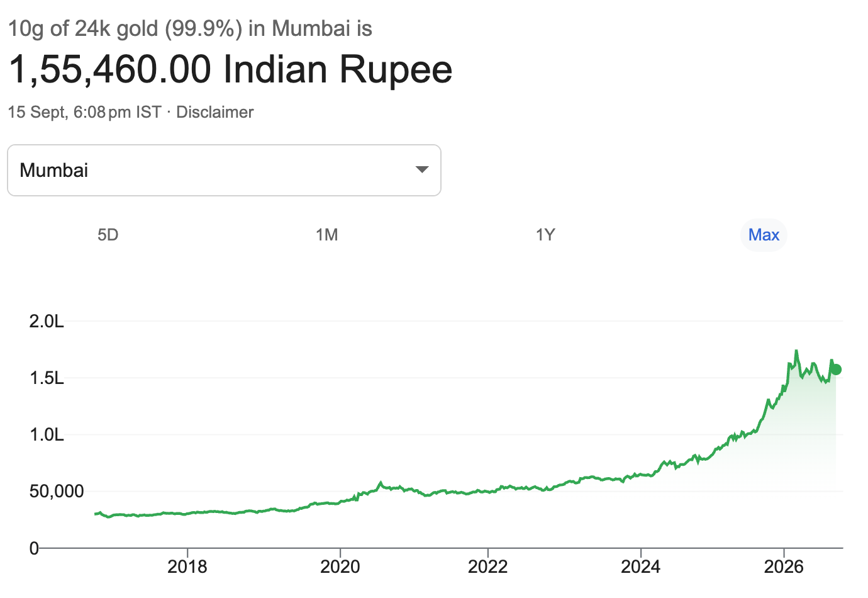The width and height of the screenshot is (868, 598).
Task: Click the 2020 label on x-axis
Action: [x=340, y=567]
